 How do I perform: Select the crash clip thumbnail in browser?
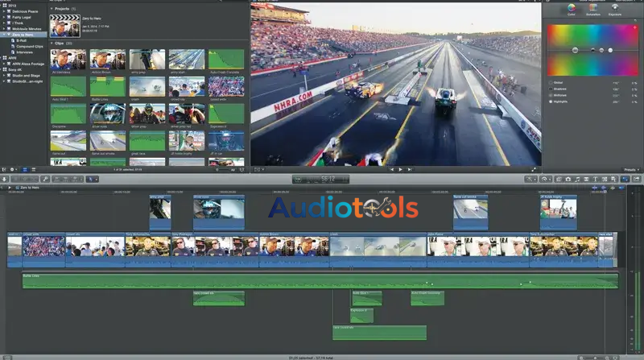(147, 86)
